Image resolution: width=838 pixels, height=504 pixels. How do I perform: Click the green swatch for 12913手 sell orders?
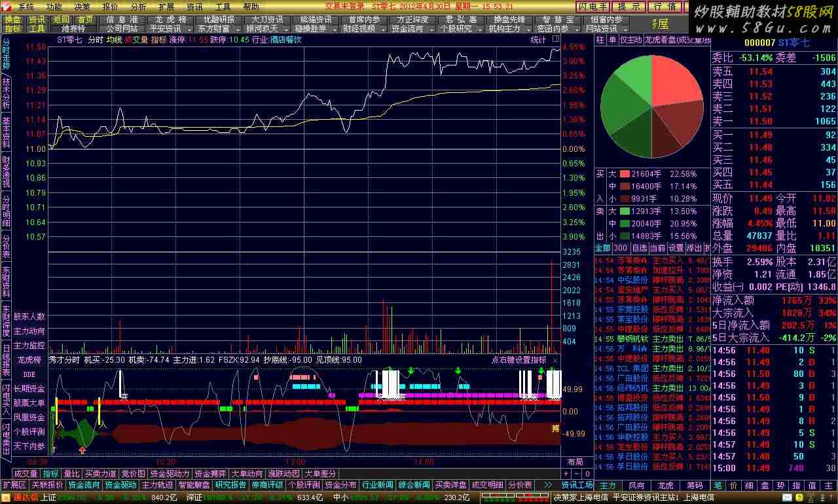click(625, 211)
